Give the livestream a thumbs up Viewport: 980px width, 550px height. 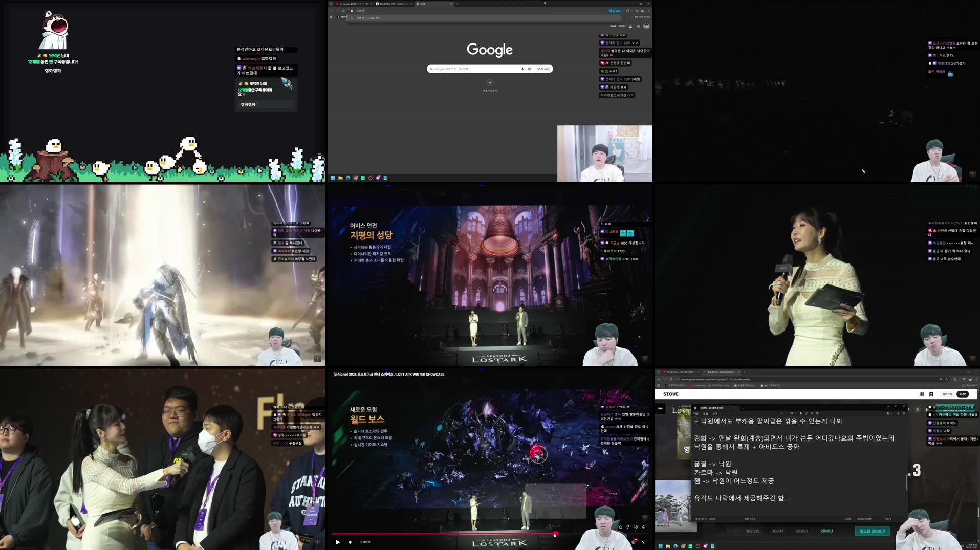coord(621,527)
